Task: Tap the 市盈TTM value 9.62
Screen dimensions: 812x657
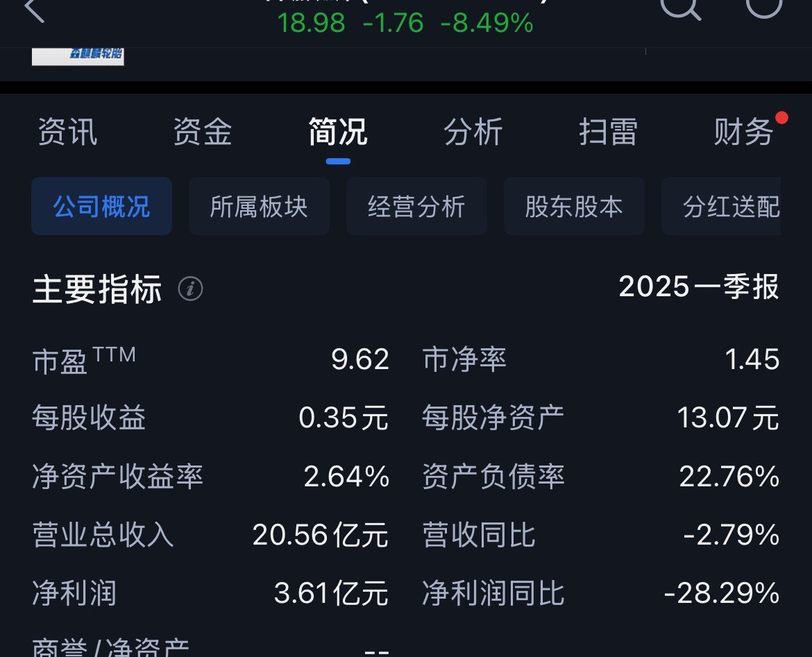Action: point(360,359)
